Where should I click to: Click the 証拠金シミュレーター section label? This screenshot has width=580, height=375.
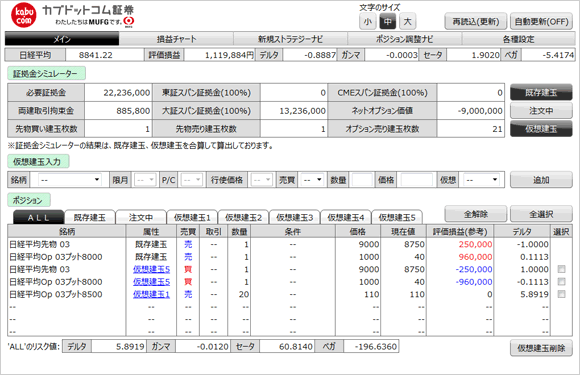[46, 74]
